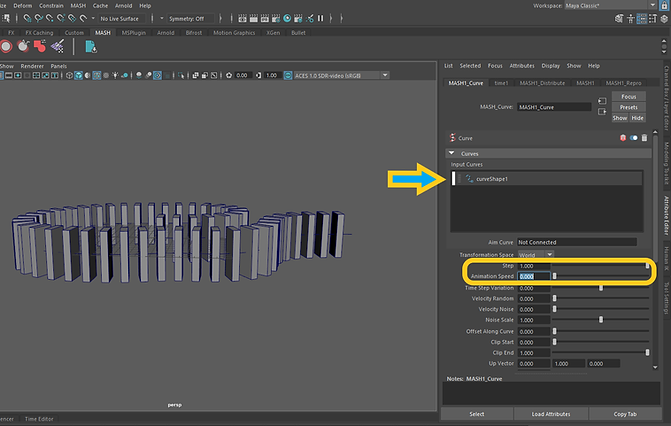Toggle the color management view transform icon
Screen dimensions: 671x426
pos(288,75)
